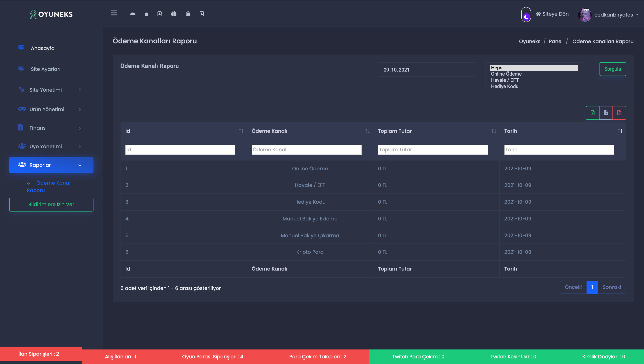The width and height of the screenshot is (644, 364).
Task: Export table to PDF
Action: [619, 113]
